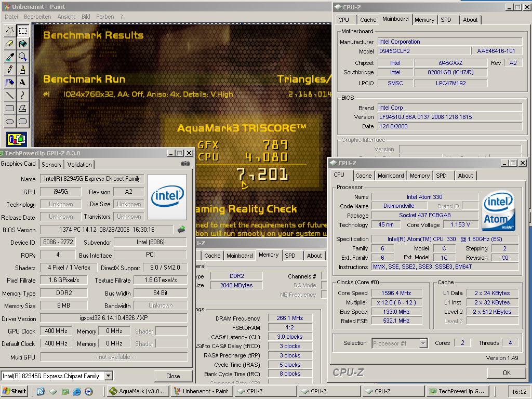This screenshot has height=399, width=532.
Task: Click the Specification field Intel Atom CPU 330
Action: [x=445, y=239]
